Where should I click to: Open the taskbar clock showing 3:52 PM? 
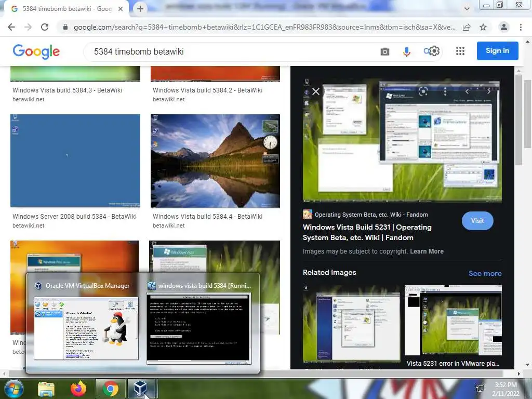coord(506,389)
